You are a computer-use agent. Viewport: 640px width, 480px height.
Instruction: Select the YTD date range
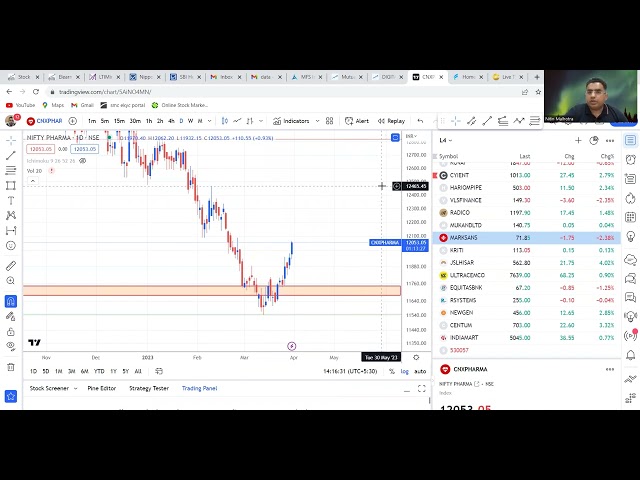[99, 371]
